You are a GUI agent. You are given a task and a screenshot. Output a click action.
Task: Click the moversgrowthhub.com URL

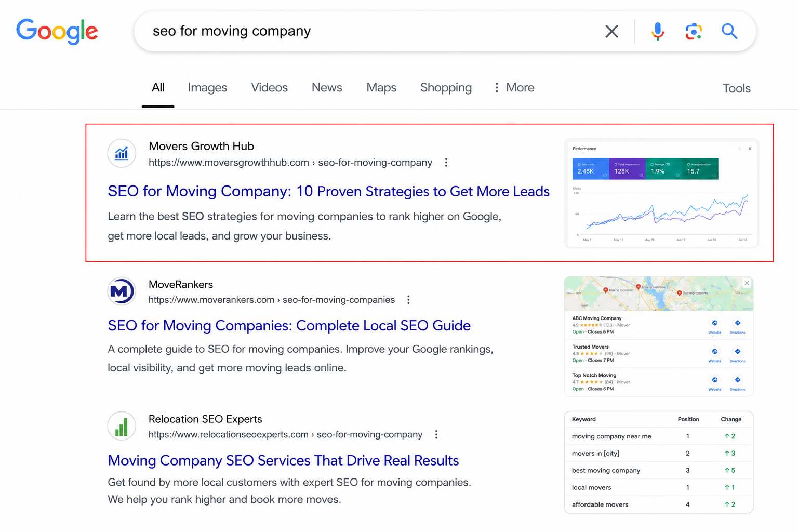290,163
